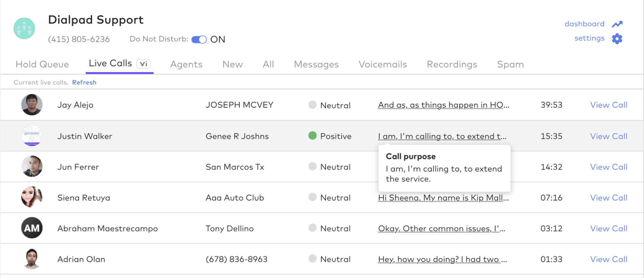Click the Vi badge beside Live Calls
The width and height of the screenshot is (644, 278).
point(144,64)
